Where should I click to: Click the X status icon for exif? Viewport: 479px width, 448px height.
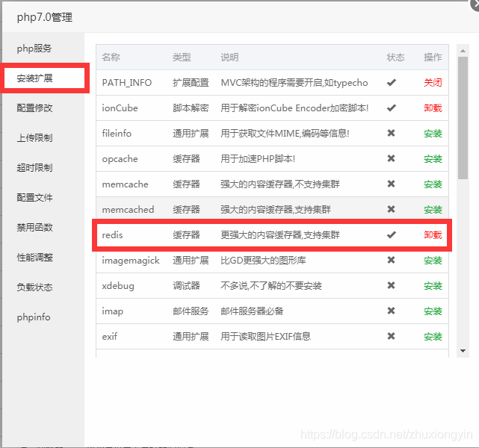pos(391,337)
